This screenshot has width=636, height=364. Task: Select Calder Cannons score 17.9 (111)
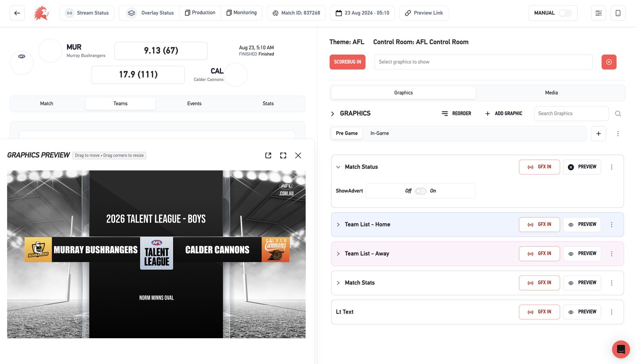point(138,75)
